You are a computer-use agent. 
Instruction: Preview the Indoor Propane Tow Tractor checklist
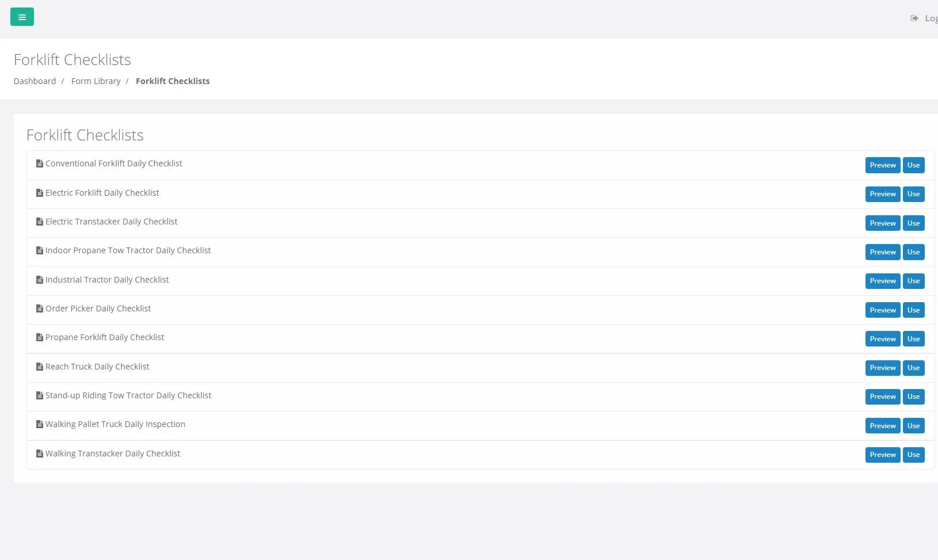(x=882, y=252)
